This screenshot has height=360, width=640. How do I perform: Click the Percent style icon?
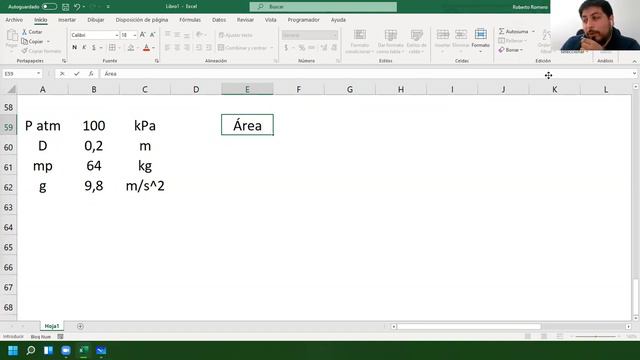tap(302, 48)
